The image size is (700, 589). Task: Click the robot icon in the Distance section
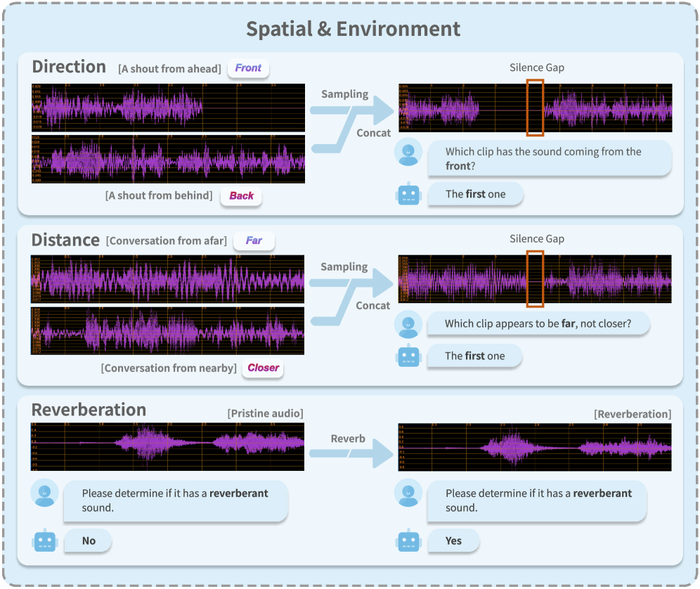click(408, 356)
